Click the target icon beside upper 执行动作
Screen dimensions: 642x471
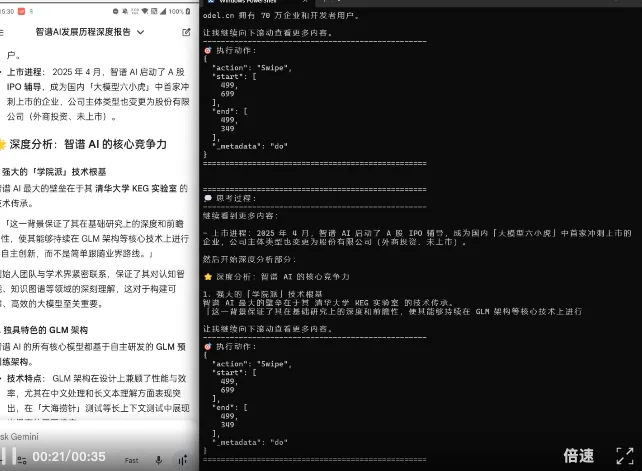coord(208,50)
